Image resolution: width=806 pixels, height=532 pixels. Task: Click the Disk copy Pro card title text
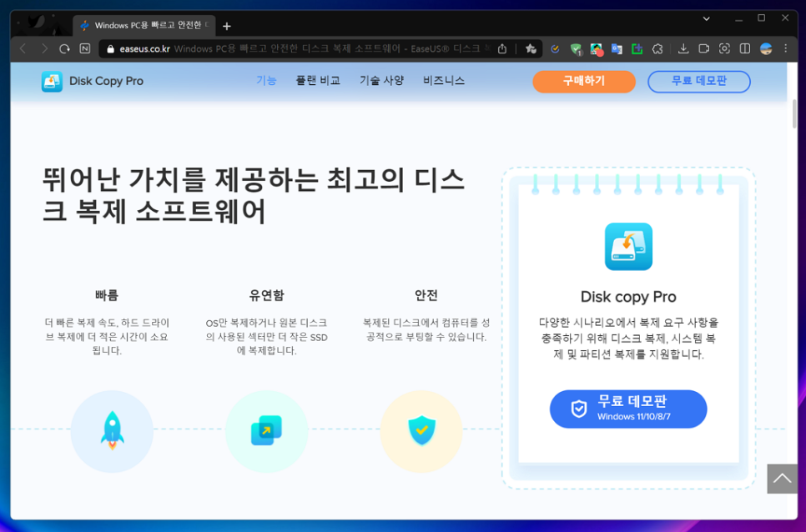coord(628,297)
